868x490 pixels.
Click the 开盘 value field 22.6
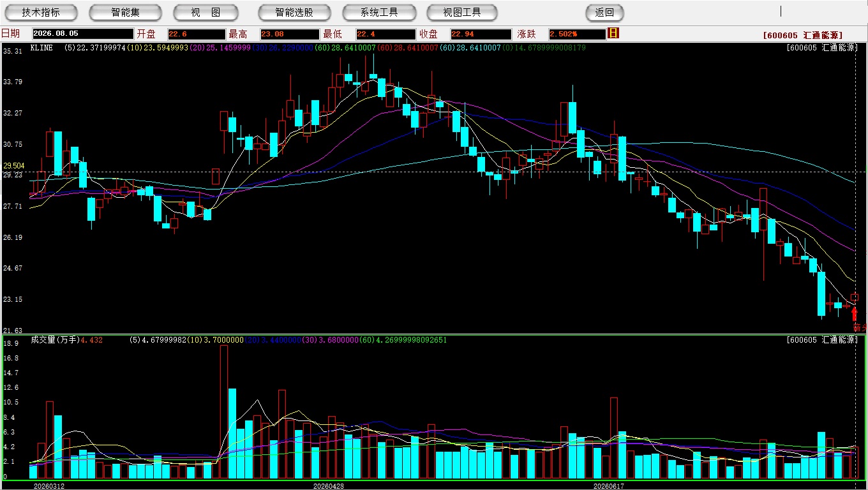tap(197, 34)
